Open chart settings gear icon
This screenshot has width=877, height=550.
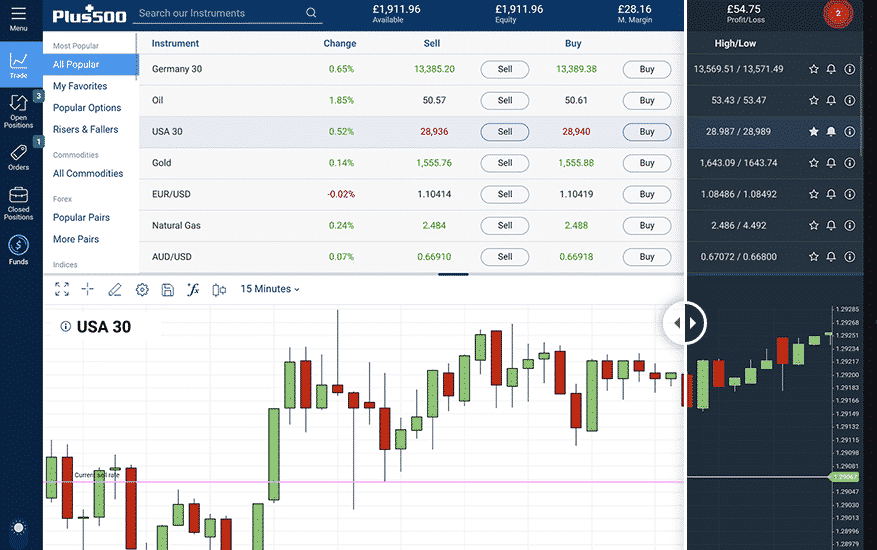142,289
